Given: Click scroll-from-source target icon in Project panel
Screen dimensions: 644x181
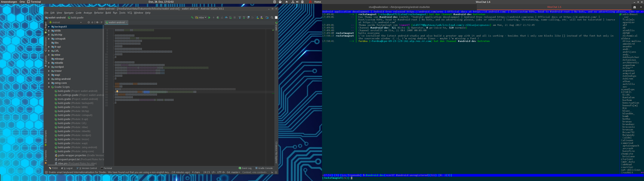Looking at the screenshot, I should click(89, 22).
